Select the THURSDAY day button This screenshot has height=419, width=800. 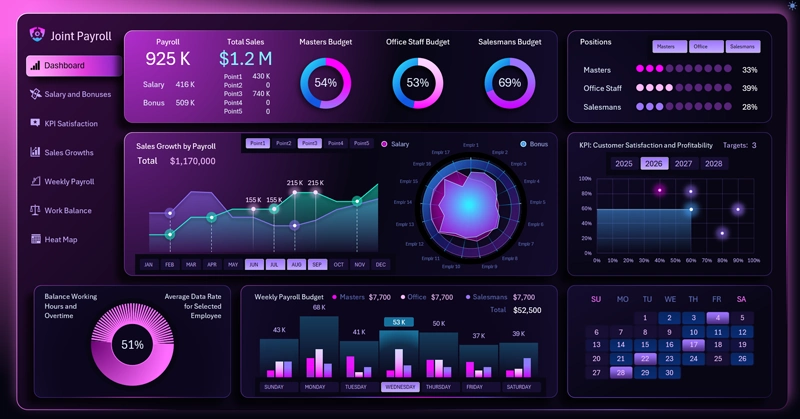point(438,387)
